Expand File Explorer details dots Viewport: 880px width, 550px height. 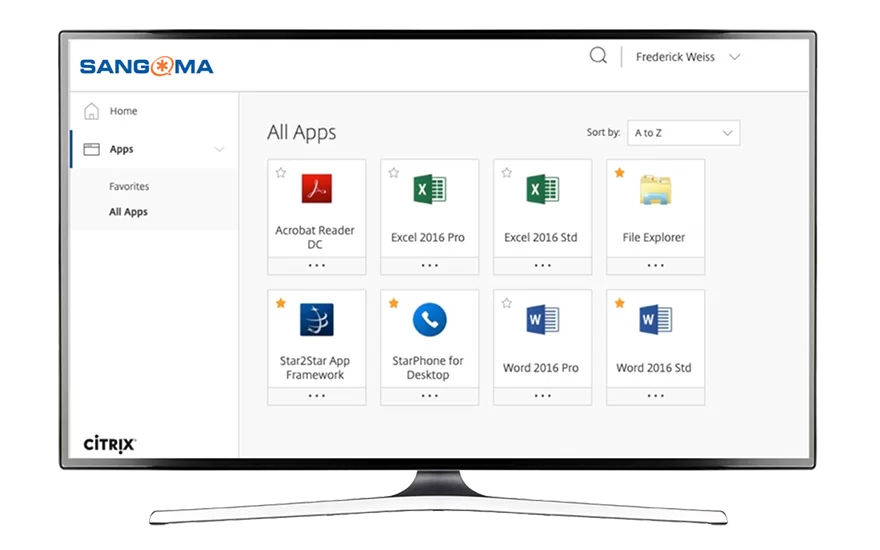click(656, 265)
